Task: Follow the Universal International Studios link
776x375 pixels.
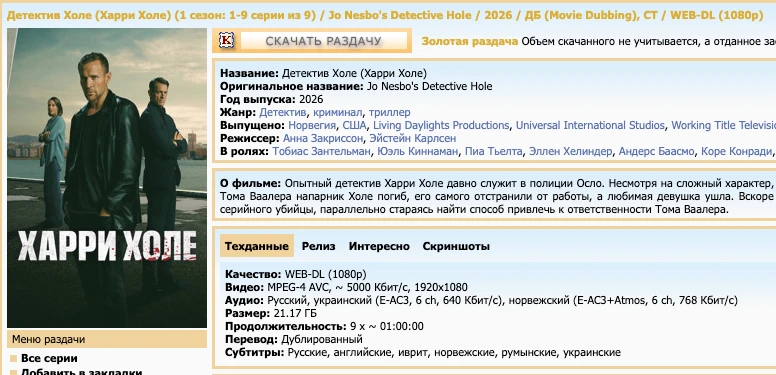Action: (x=590, y=125)
